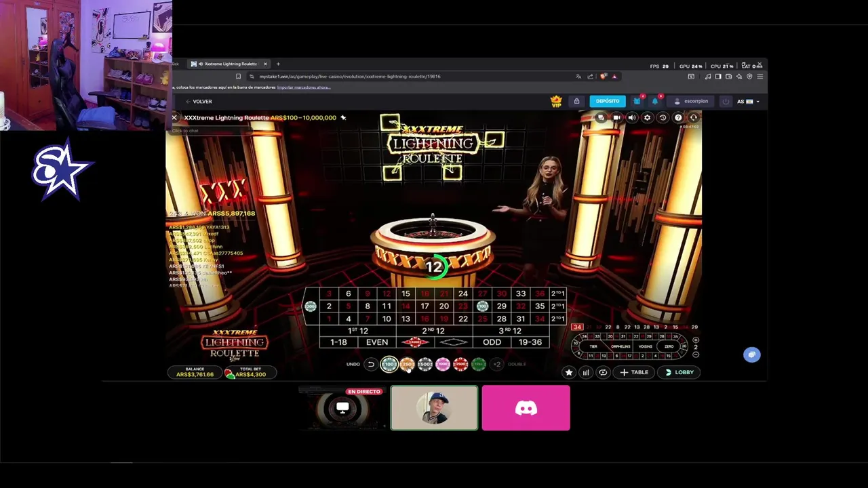This screenshot has width=868, height=488.
Task: Click the VOLVER back link
Action: pyautogui.click(x=199, y=102)
